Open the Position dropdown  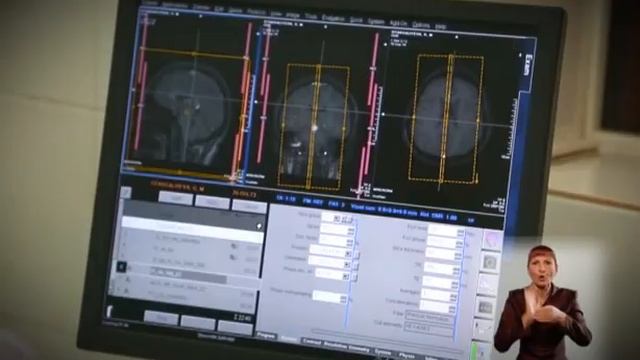[x=331, y=251]
